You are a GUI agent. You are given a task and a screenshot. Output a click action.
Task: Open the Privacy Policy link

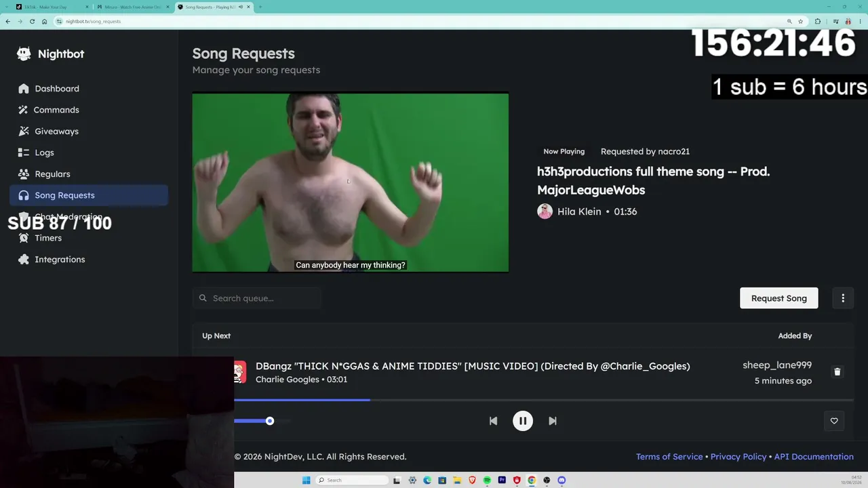click(738, 457)
